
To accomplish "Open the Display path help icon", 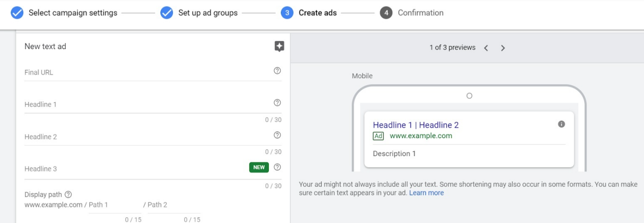I will (x=68, y=194).
